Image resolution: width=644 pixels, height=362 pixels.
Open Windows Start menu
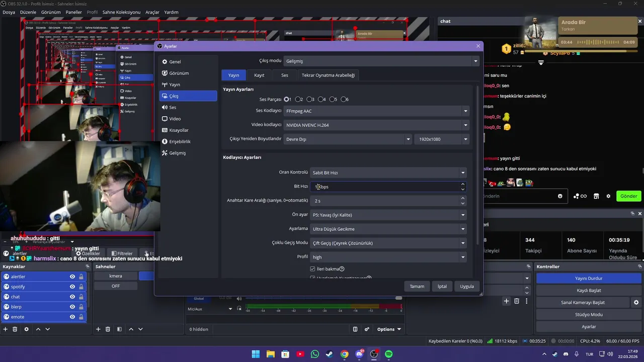pos(256,354)
